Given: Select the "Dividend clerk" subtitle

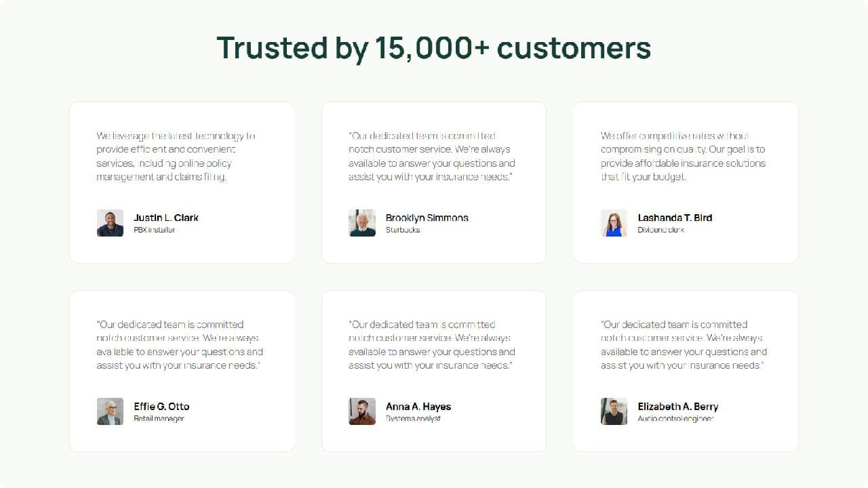Looking at the screenshot, I should click(x=660, y=230).
